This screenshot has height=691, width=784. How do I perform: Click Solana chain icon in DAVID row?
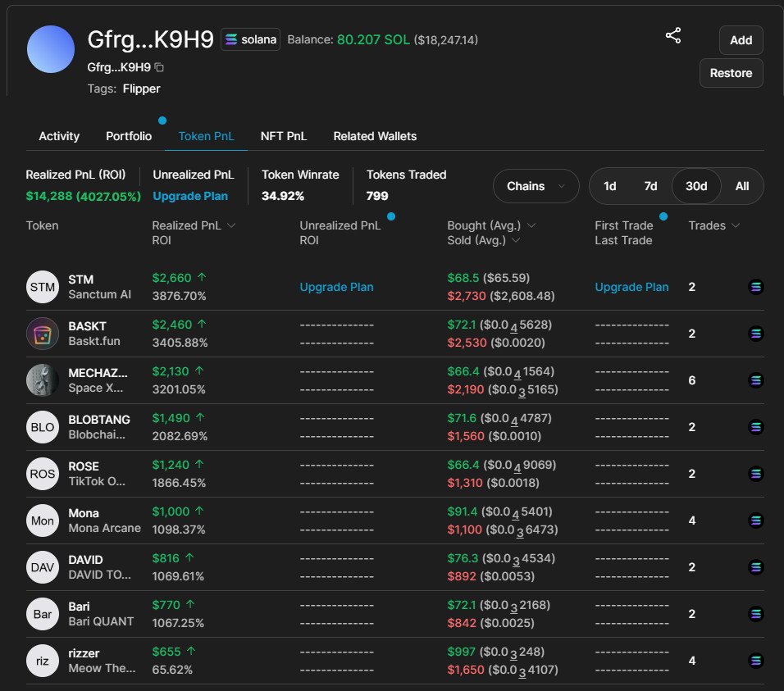pos(756,567)
